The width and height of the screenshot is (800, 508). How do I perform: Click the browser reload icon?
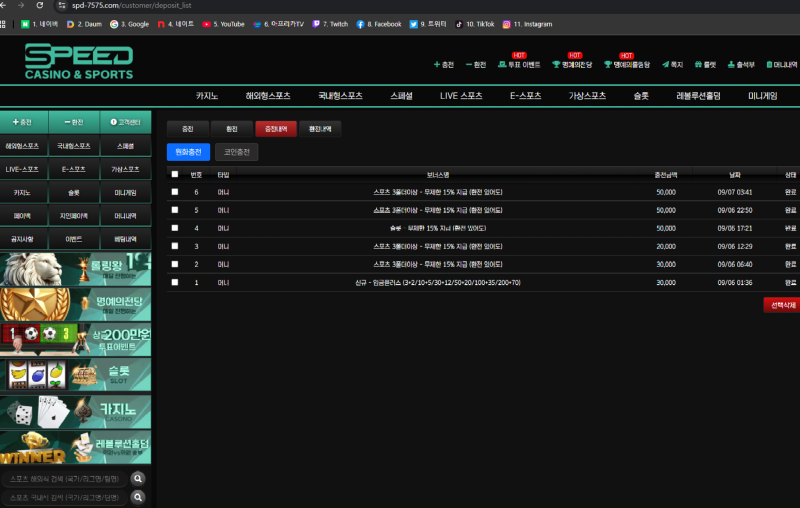point(39,5)
